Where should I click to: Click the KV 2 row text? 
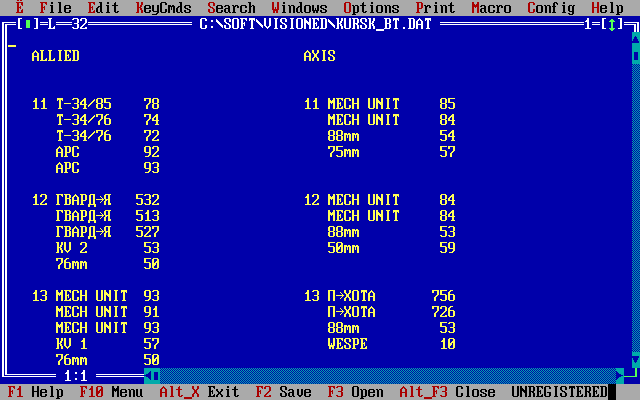(72, 248)
